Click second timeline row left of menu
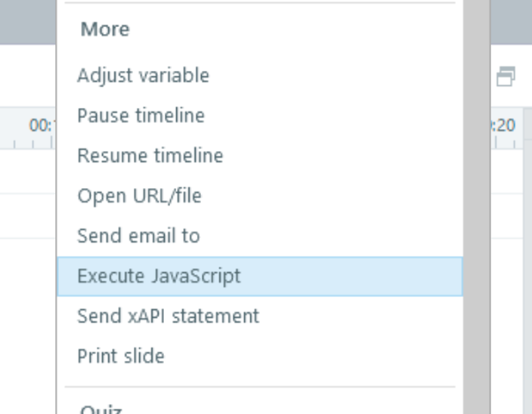Screen dimensions: 532x414 [x=28, y=215]
